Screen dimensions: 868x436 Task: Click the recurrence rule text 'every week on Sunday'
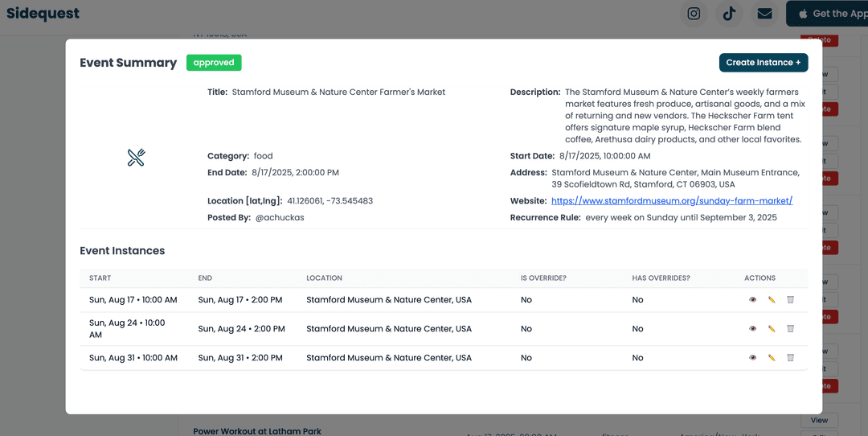(632, 217)
